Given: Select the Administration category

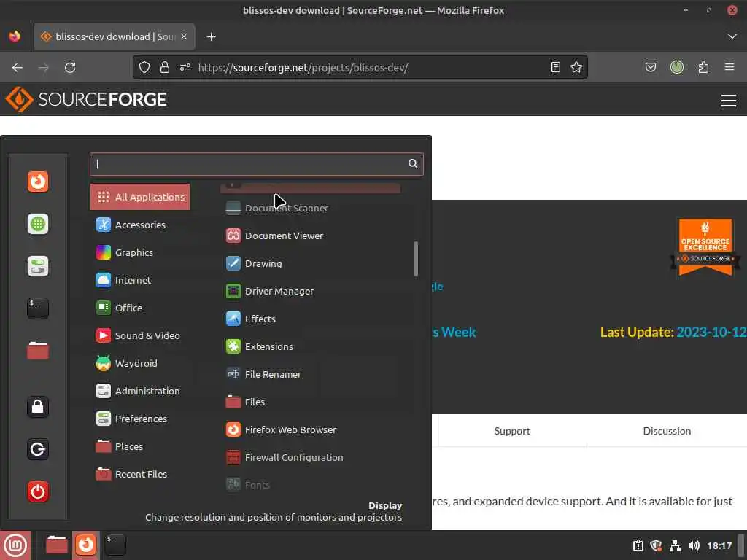Looking at the screenshot, I should click(140, 391).
